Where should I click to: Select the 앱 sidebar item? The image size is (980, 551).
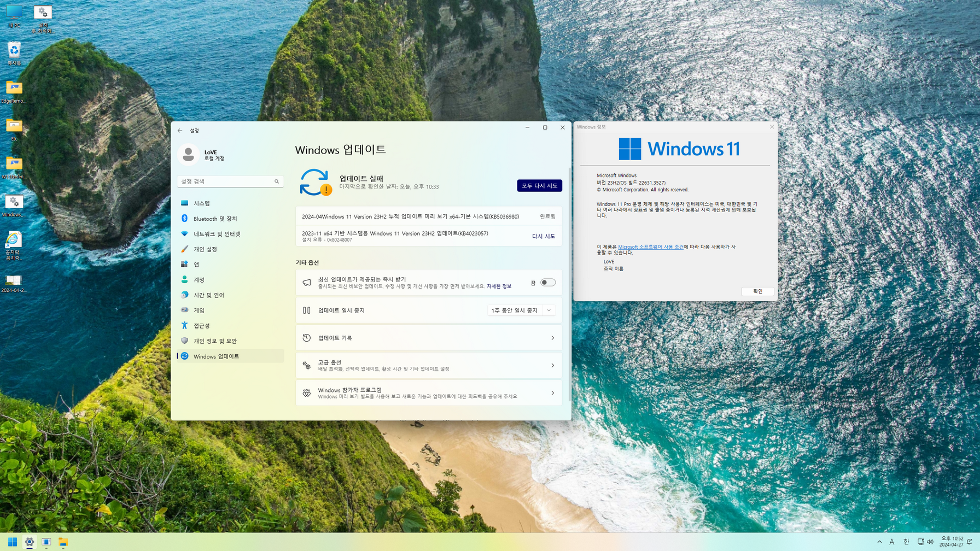click(230, 265)
